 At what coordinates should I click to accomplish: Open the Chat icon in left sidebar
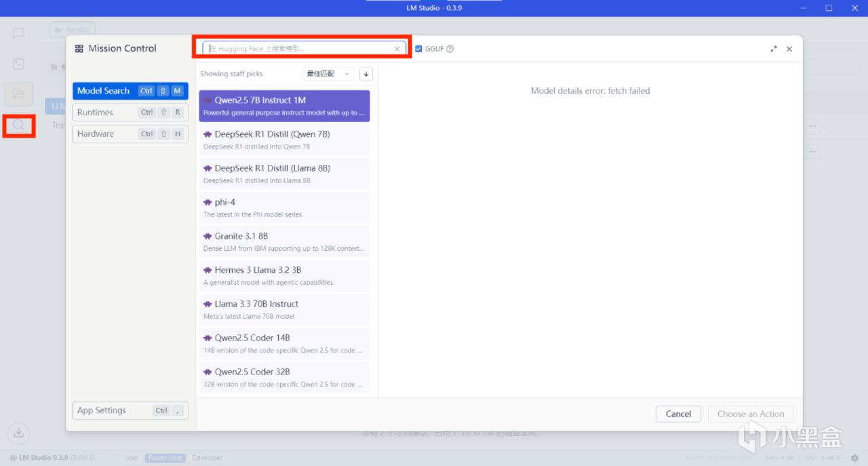(x=18, y=33)
